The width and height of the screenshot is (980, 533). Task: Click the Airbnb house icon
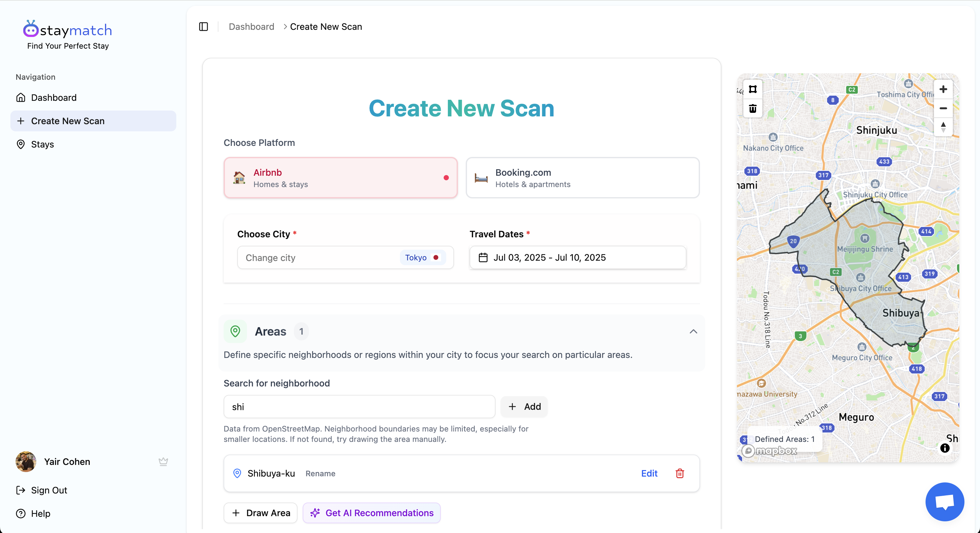point(239,178)
